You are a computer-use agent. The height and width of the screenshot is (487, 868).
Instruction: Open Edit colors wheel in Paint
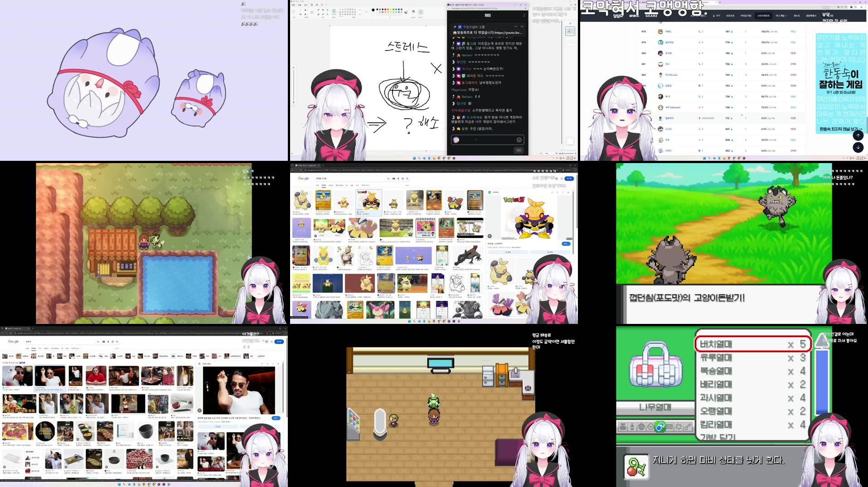(x=406, y=12)
